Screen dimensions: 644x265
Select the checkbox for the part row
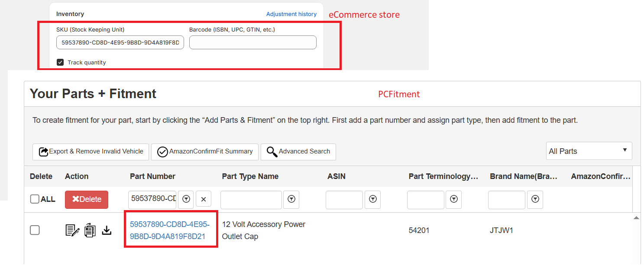click(35, 230)
